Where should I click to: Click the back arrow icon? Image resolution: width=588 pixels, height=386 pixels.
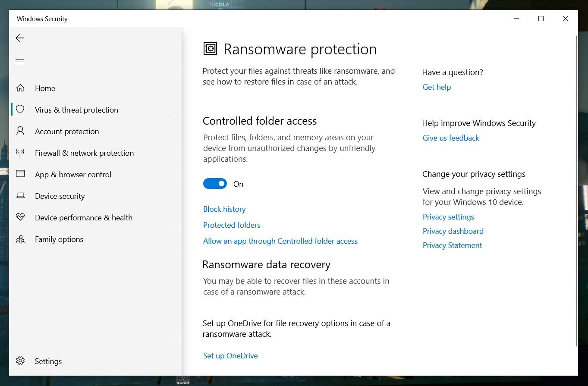coord(20,38)
